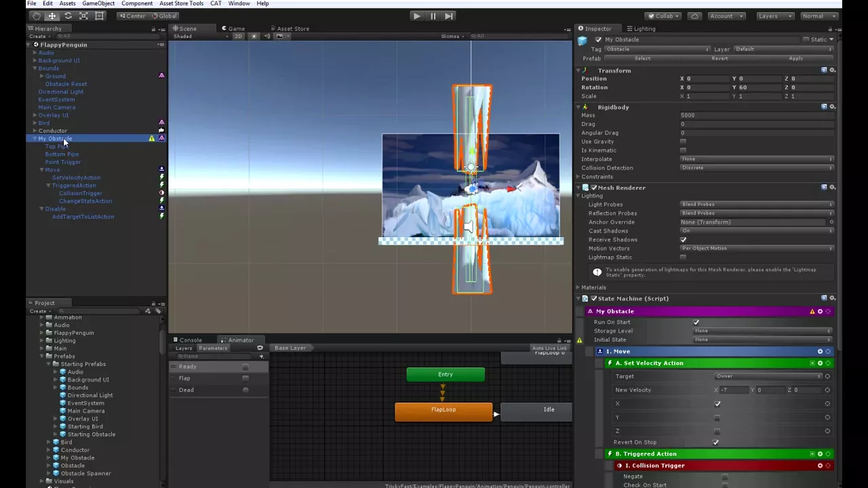Open the Tag dropdown showing Obstacle
The height and width of the screenshot is (488, 868).
click(x=657, y=49)
